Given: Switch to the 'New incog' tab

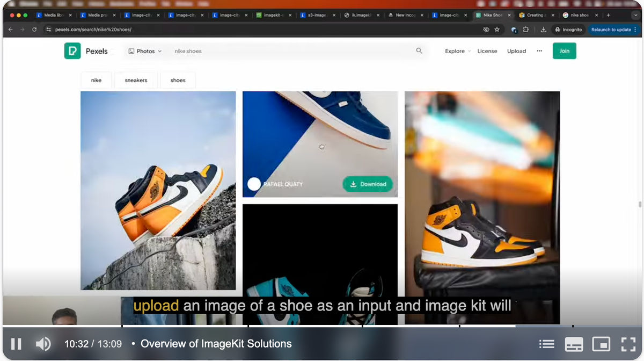Looking at the screenshot, I should (406, 15).
